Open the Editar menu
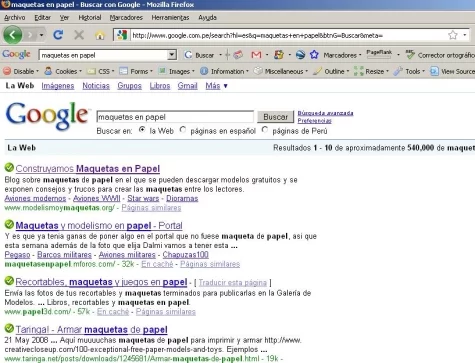475x363 pixels. coord(43,17)
